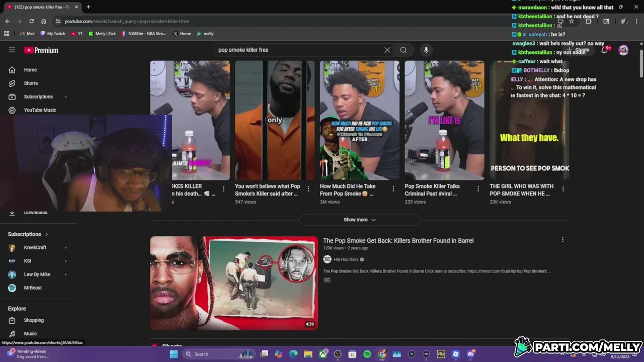Open the 'I'M LIKE 15' Short thumbnail
Screen dimensions: 644x362
[444, 120]
